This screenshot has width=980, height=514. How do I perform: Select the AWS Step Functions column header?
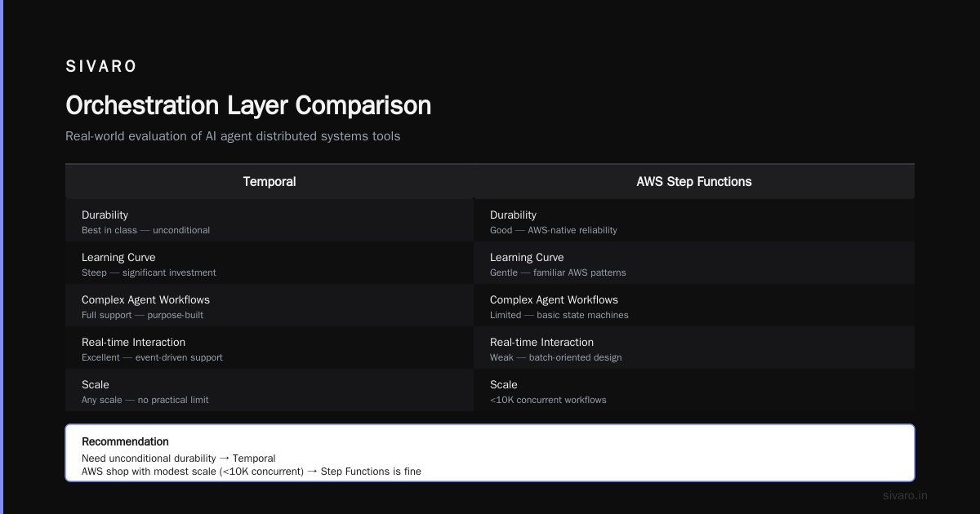pos(694,181)
